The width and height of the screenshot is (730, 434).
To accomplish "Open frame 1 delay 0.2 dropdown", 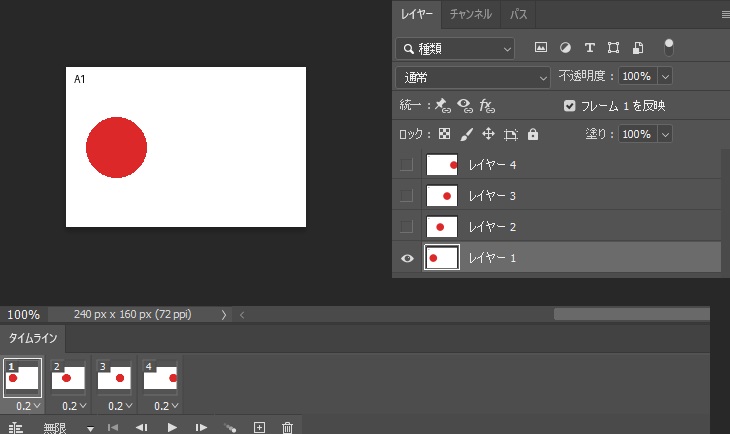I will tap(28, 406).
